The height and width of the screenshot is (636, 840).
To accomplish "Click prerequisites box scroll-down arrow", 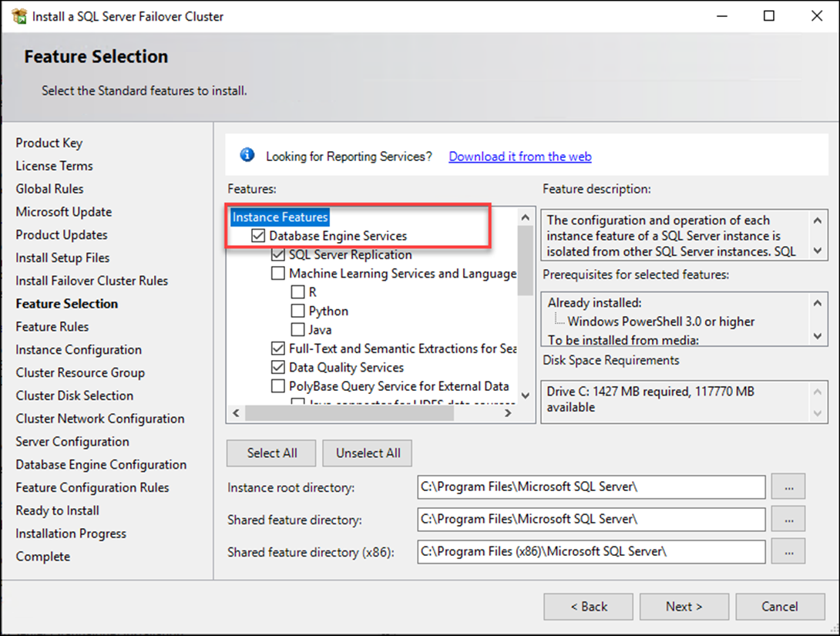I will [818, 336].
